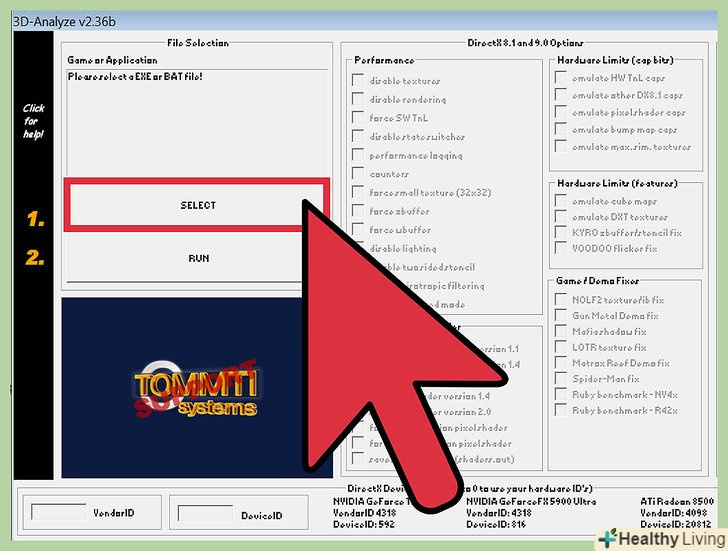The image size is (728, 551).
Task: Enable the 'Spider-Man fix' checkbox
Action: coord(561,378)
